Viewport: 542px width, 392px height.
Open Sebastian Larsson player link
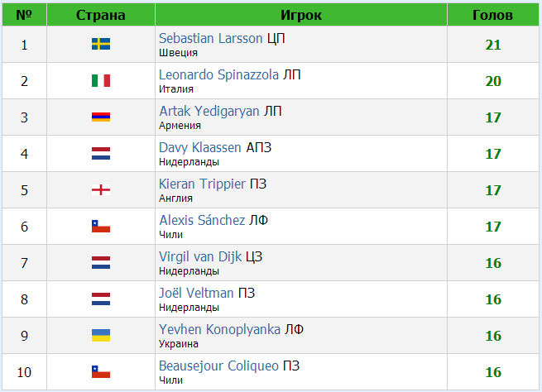coord(211,38)
